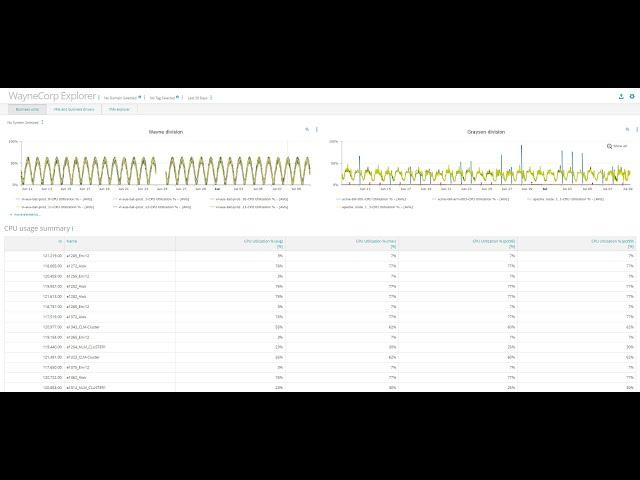Click the Wayne division chart title
640x480 pixels.
pyautogui.click(x=166, y=132)
